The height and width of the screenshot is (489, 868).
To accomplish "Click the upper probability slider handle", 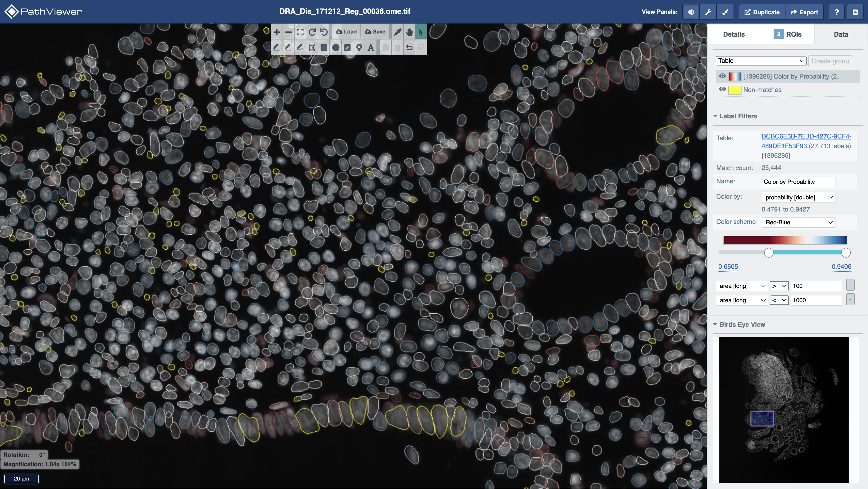I will pyautogui.click(x=846, y=253).
